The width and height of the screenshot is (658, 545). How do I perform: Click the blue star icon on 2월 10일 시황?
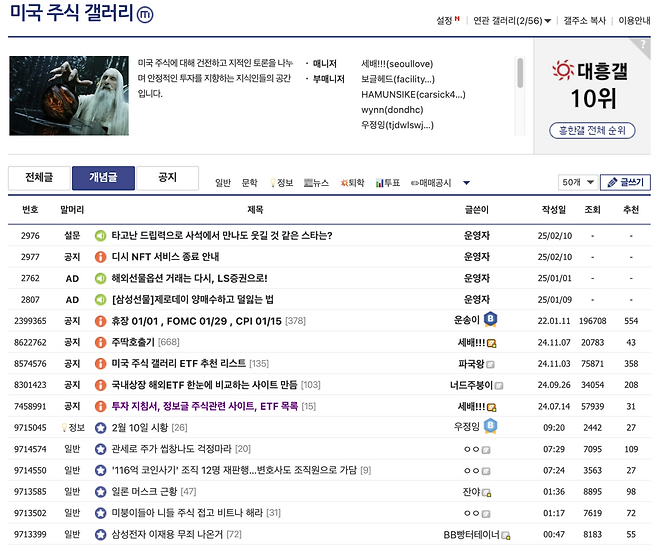[100, 428]
